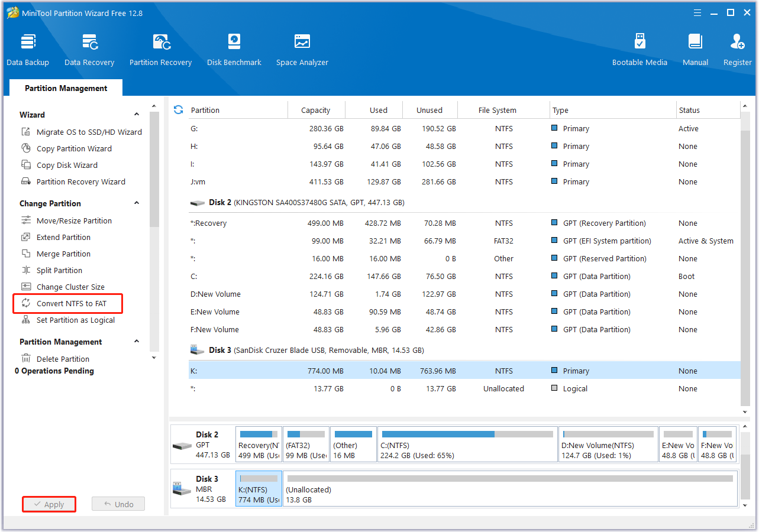
Task: Select the D:New Volume row
Action: click(x=464, y=294)
